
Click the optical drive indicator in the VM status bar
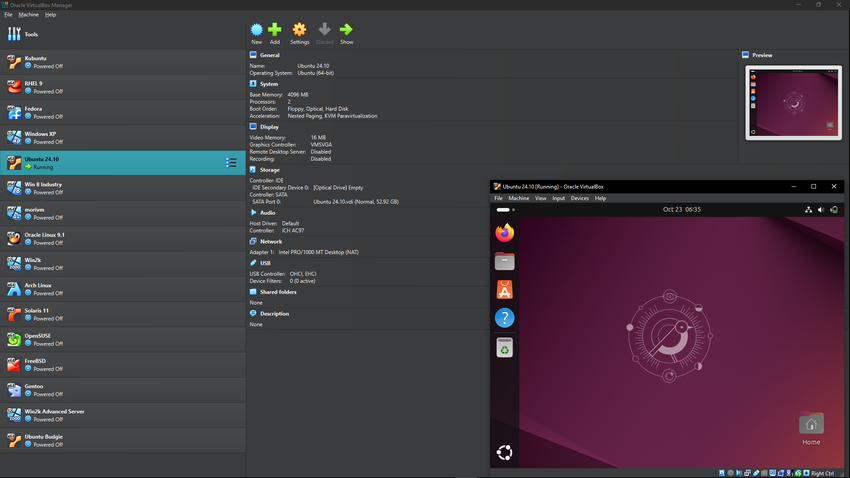(731, 473)
